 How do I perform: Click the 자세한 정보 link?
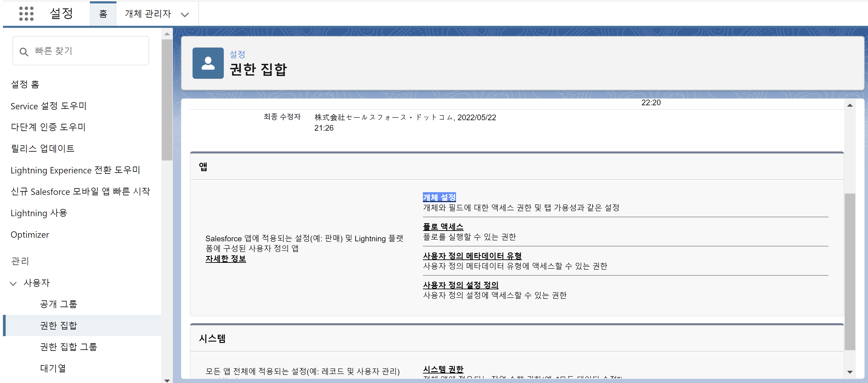[x=225, y=259]
